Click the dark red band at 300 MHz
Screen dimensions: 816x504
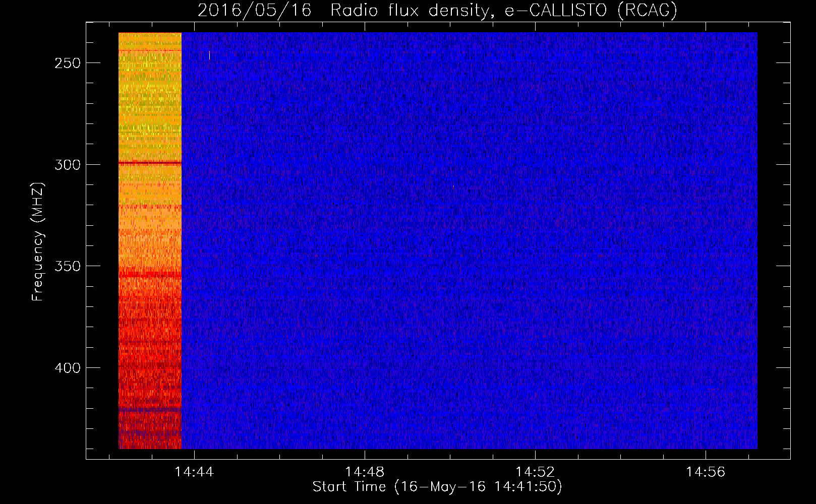150,163
